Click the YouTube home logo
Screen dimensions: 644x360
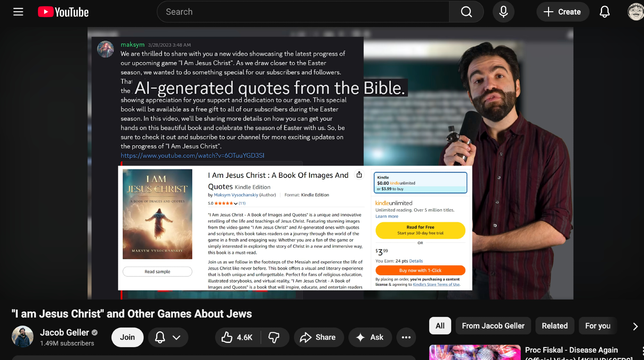pyautogui.click(x=63, y=12)
